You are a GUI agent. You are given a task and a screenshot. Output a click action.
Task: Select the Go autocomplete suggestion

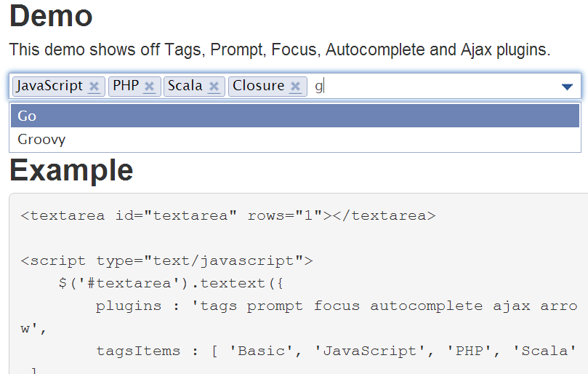295,116
